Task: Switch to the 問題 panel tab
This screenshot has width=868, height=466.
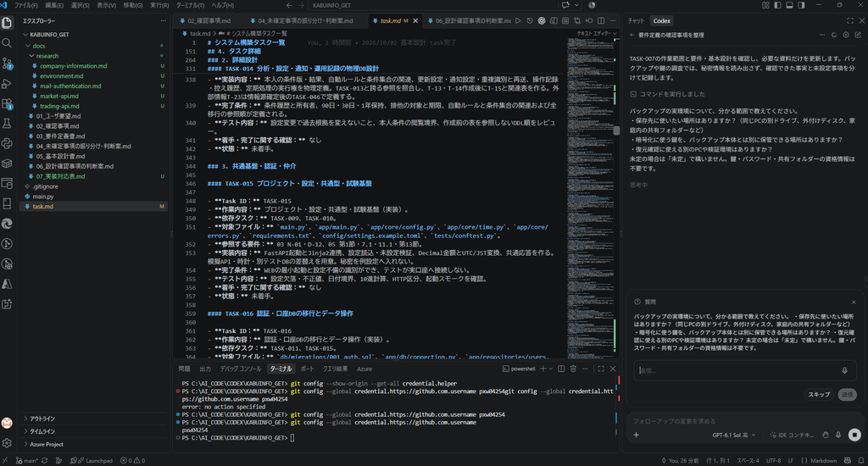Action: (184, 369)
